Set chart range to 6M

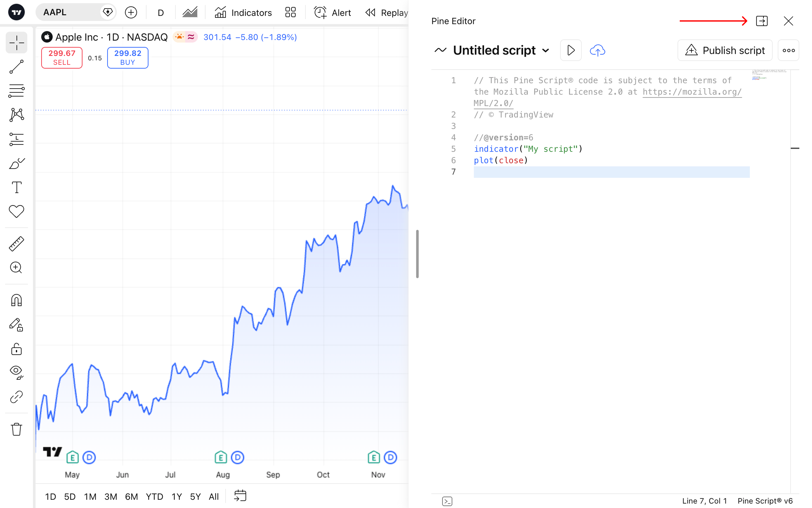pyautogui.click(x=132, y=497)
